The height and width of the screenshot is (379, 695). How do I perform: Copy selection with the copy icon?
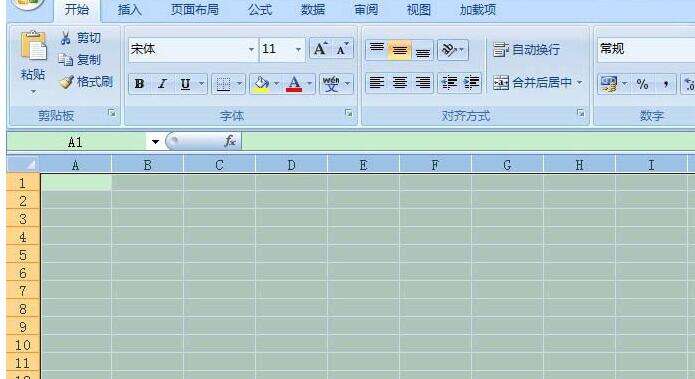(x=66, y=60)
